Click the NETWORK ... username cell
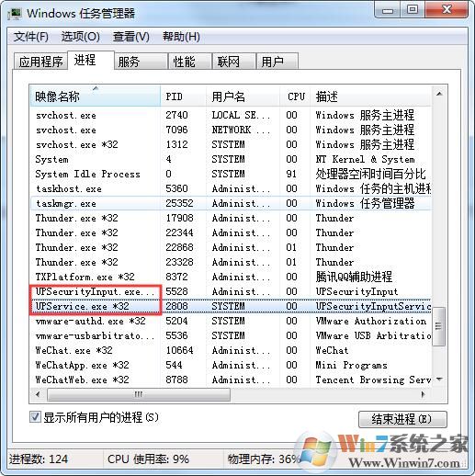 click(241, 130)
